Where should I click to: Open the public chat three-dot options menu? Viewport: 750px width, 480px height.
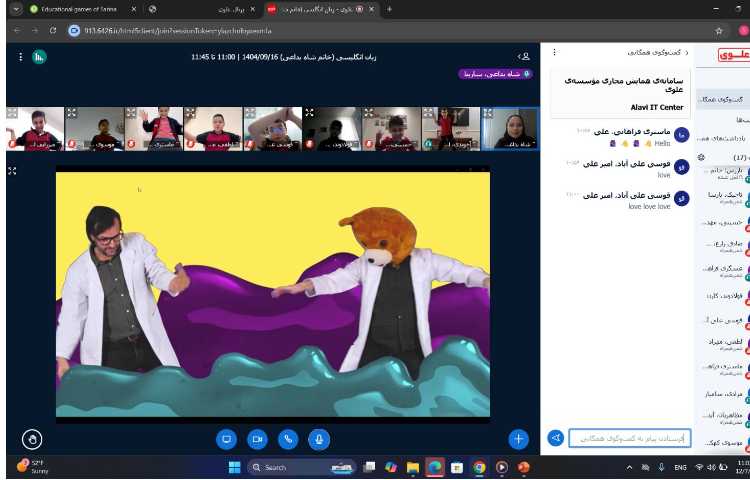click(x=554, y=52)
